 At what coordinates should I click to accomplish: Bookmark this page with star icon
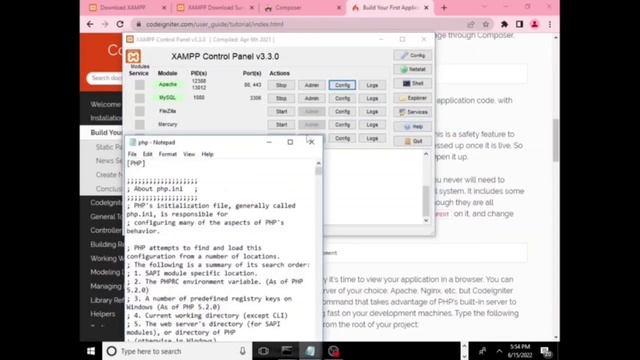tap(486, 24)
